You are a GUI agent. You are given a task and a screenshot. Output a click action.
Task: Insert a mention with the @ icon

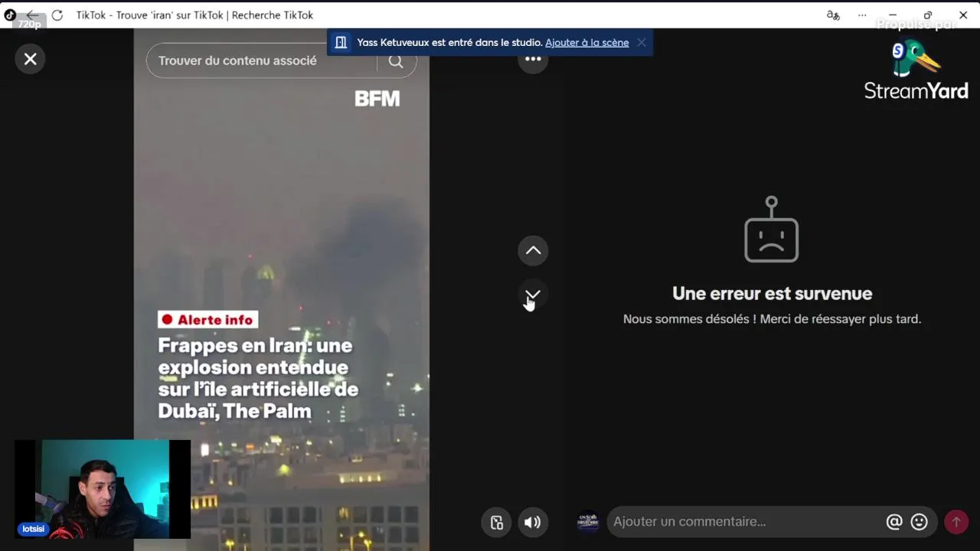click(894, 522)
